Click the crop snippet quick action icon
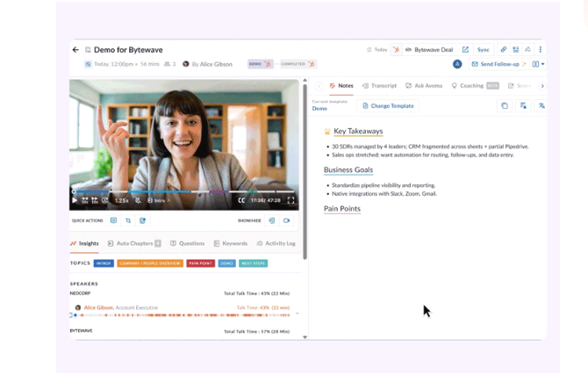 coord(128,220)
